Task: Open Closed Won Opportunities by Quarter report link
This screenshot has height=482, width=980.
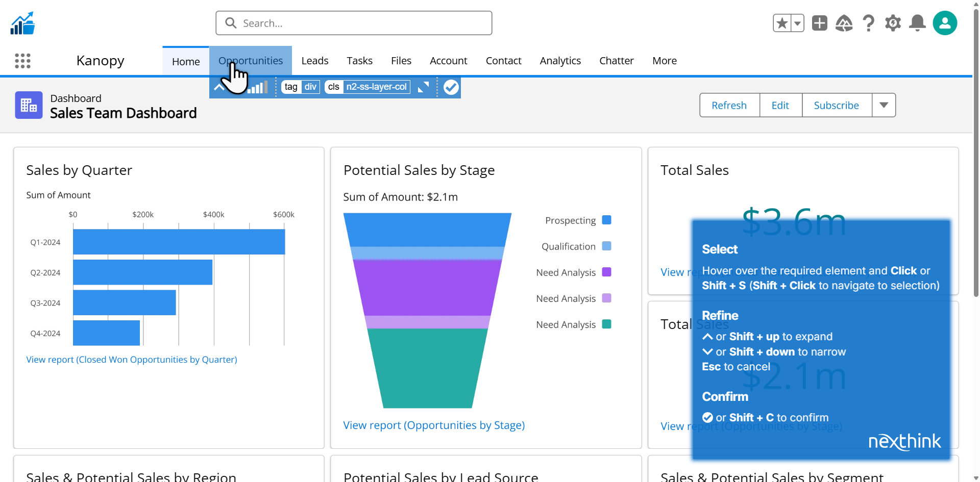Action: (132, 360)
